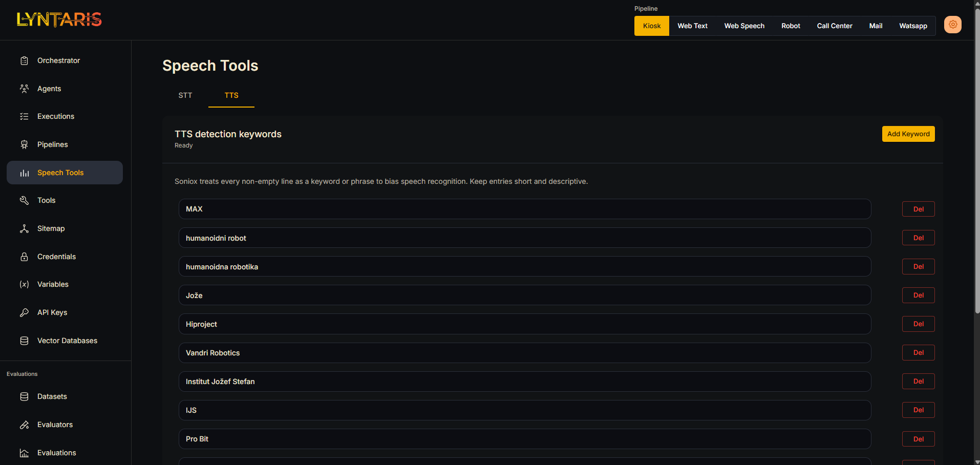Click the Vector Databases icon
Viewport: 980px width, 465px height.
[24, 341]
